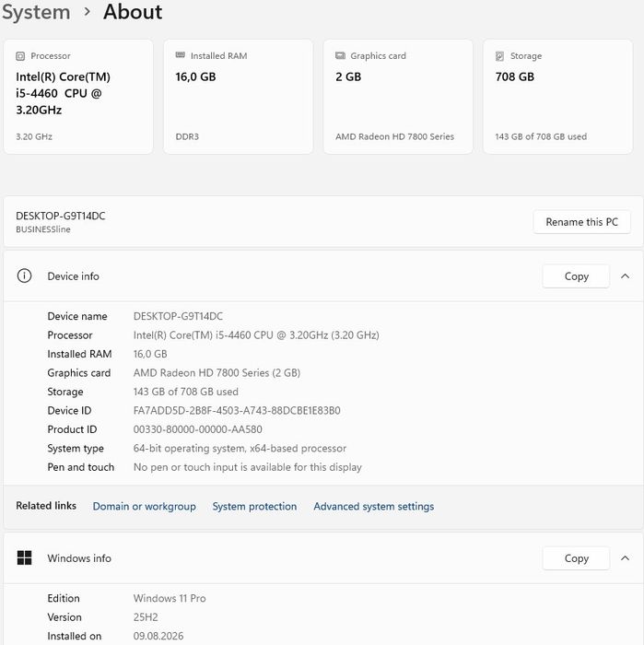Select the Storage summary card

(557, 97)
